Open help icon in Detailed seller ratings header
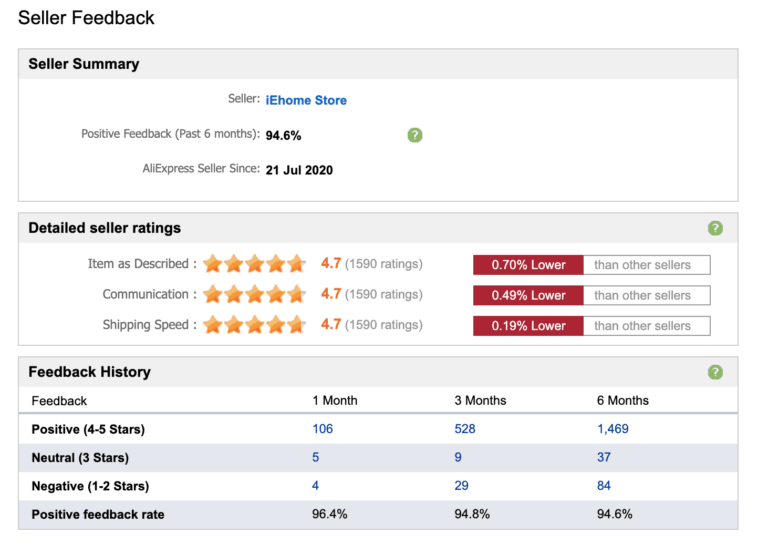Screen dimensions: 768x554 (715, 228)
